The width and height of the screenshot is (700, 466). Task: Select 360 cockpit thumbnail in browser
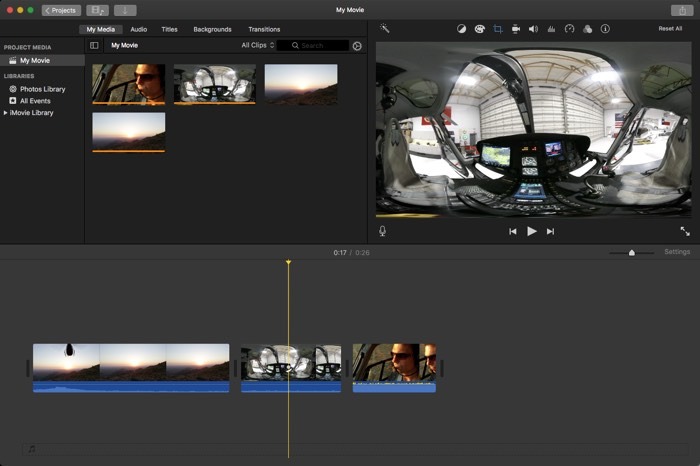(x=215, y=84)
